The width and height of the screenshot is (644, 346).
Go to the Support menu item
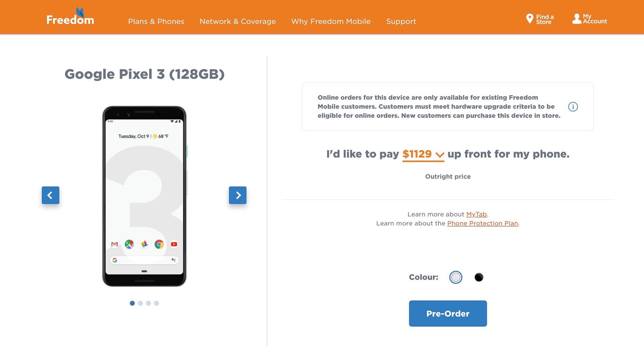pos(401,21)
